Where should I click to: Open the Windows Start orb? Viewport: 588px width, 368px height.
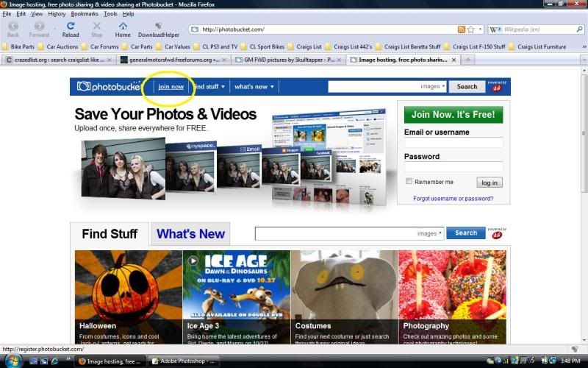coord(12,361)
